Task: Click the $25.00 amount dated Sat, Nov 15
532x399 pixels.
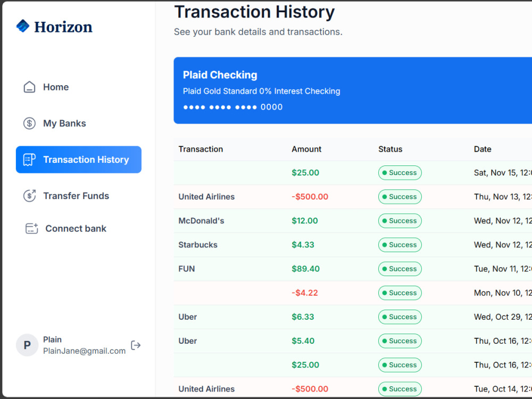Action: tap(305, 173)
